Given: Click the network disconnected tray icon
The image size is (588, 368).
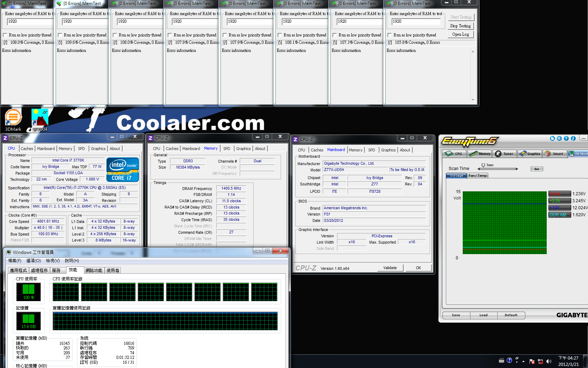Looking at the screenshot, I should 540,361.
